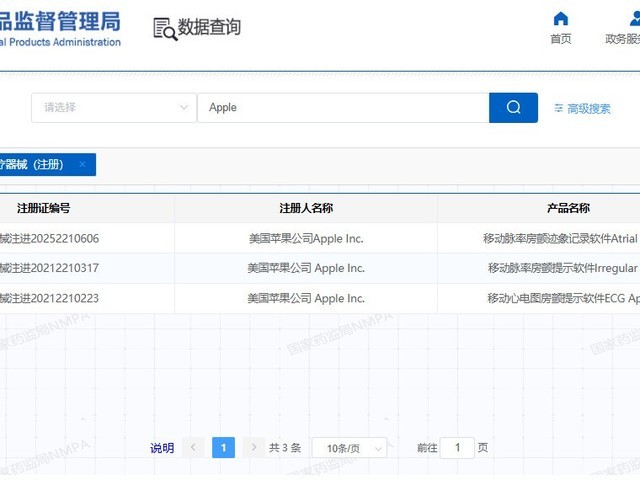The height and width of the screenshot is (480, 640).
Task: Select the 器械(注册) result tab
Action: pos(33,164)
